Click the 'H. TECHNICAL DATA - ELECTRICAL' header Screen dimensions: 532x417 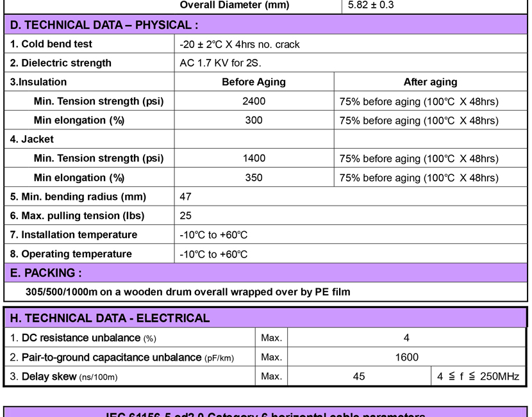pos(110,318)
